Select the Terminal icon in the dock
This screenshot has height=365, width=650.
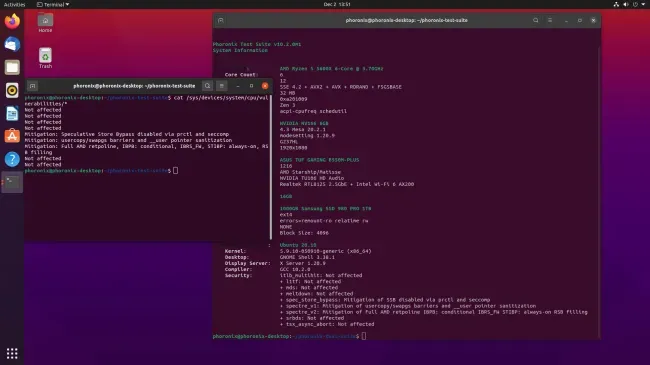pos(12,182)
